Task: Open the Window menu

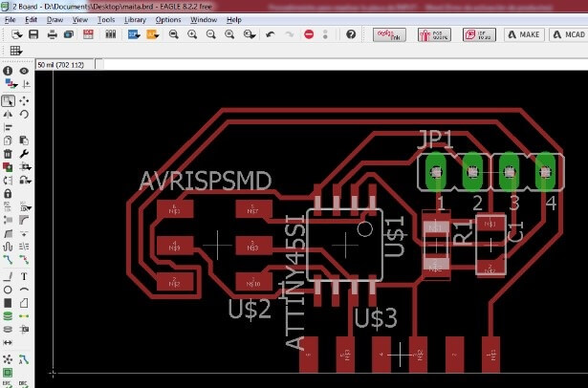Action: 204,20
